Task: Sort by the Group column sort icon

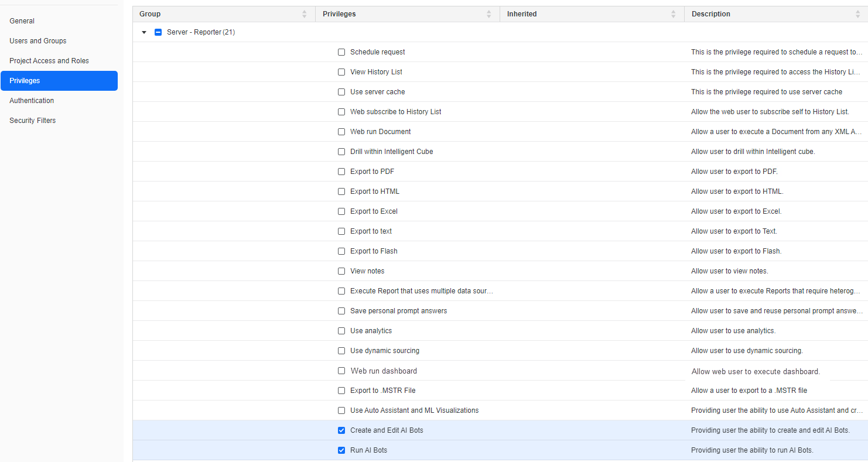Action: pos(304,14)
